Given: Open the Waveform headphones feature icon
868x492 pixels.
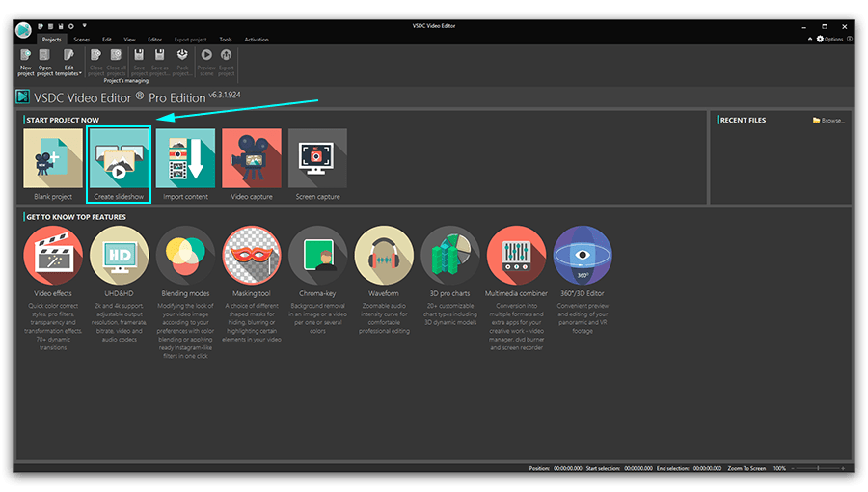Looking at the screenshot, I should [384, 255].
